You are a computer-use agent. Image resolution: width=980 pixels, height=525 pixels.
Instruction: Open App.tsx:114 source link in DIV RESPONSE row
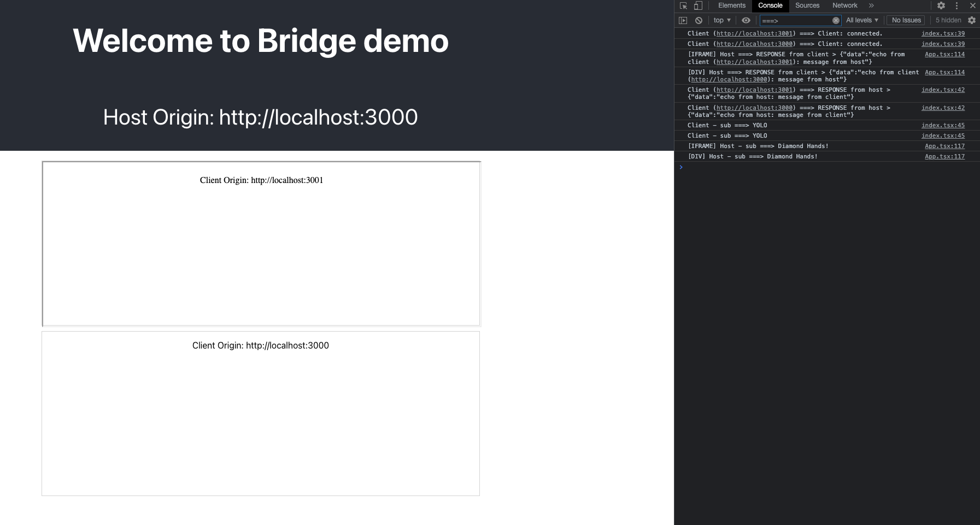click(944, 72)
